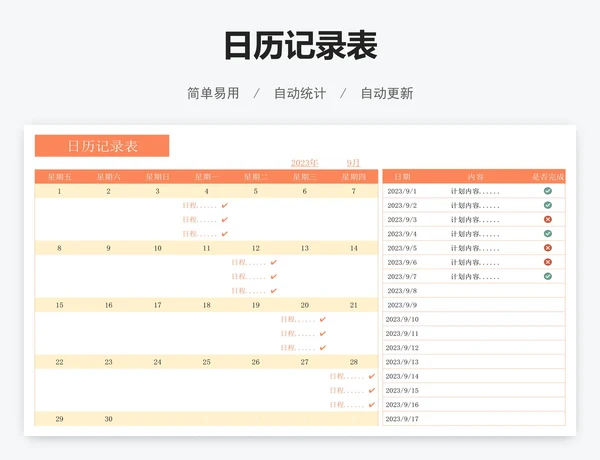
Task: Select the 星期三 column header
Action: (x=305, y=177)
